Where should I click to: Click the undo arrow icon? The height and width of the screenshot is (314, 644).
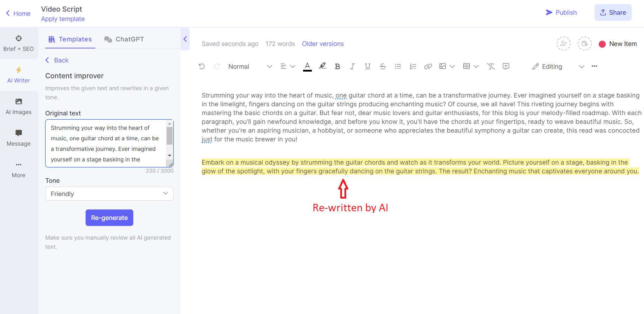click(x=202, y=66)
